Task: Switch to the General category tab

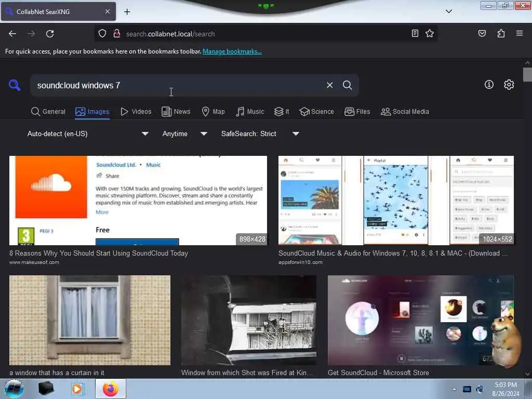Action: [48, 112]
